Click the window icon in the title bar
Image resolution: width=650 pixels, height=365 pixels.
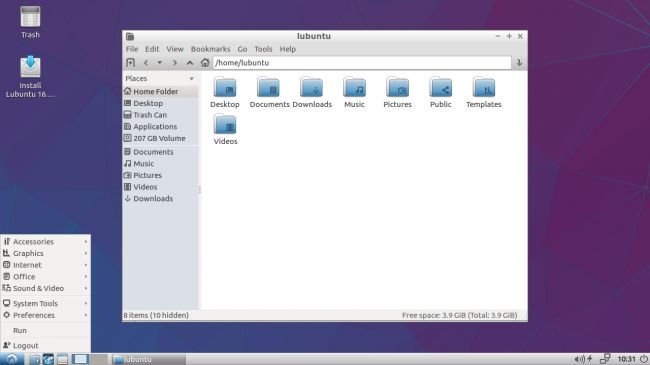click(x=130, y=36)
